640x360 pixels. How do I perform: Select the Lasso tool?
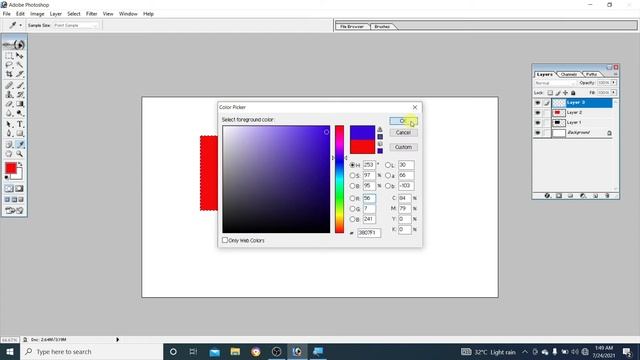[9, 65]
